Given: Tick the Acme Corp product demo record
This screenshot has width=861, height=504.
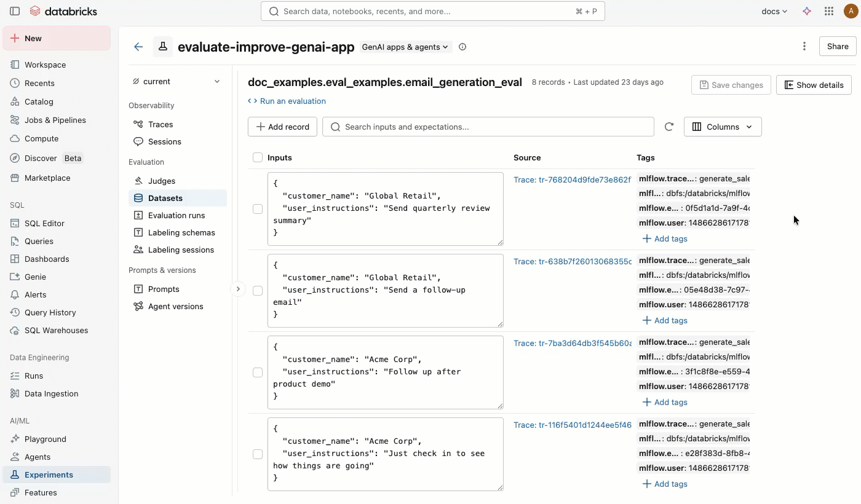Looking at the screenshot, I should pos(258,372).
